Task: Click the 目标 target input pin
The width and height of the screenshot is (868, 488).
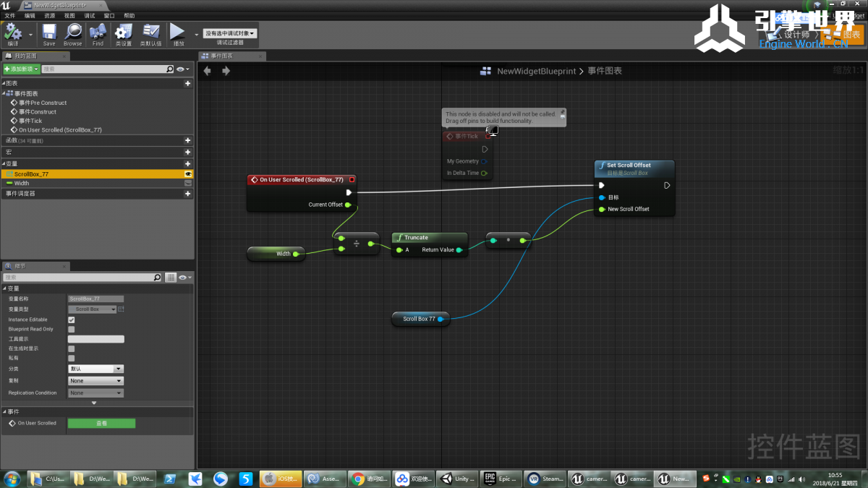Action: [x=601, y=197]
